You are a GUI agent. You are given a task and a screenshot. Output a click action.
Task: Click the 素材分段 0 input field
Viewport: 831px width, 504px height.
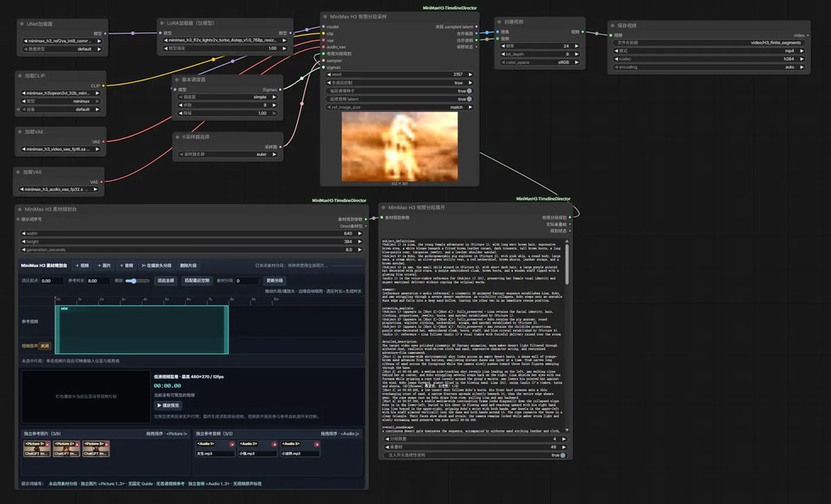coord(247,281)
